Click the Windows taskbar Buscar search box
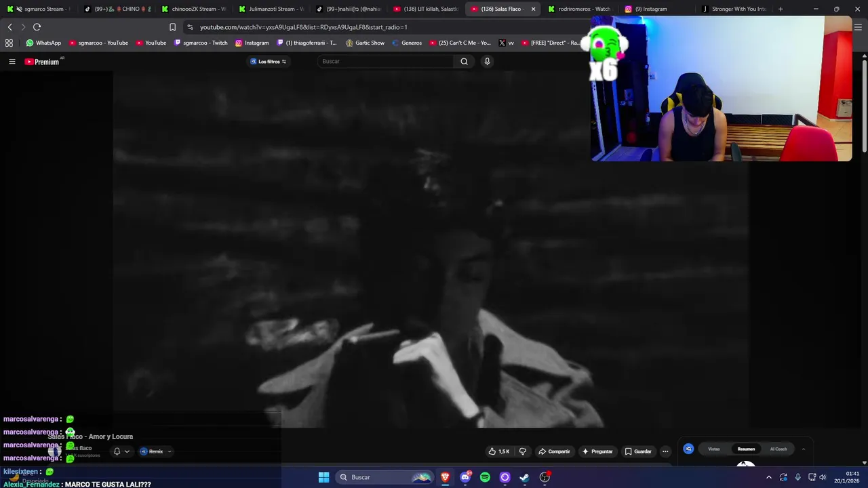868x488 pixels. click(x=384, y=477)
